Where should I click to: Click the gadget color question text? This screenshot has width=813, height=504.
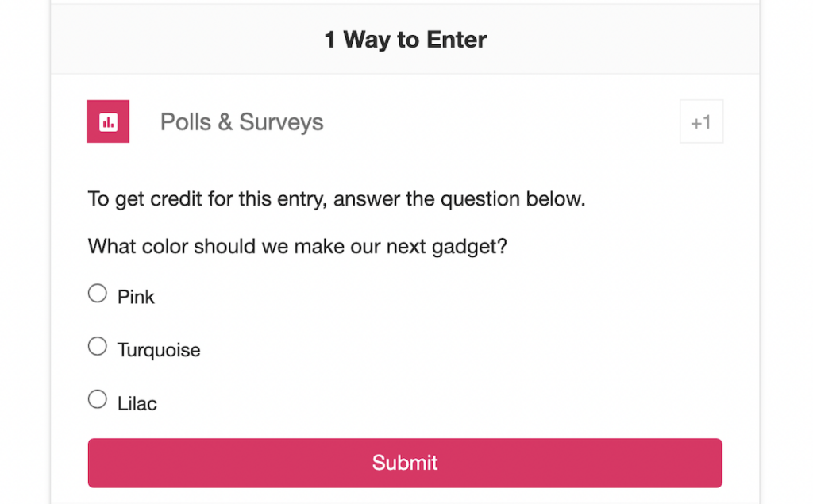[297, 246]
